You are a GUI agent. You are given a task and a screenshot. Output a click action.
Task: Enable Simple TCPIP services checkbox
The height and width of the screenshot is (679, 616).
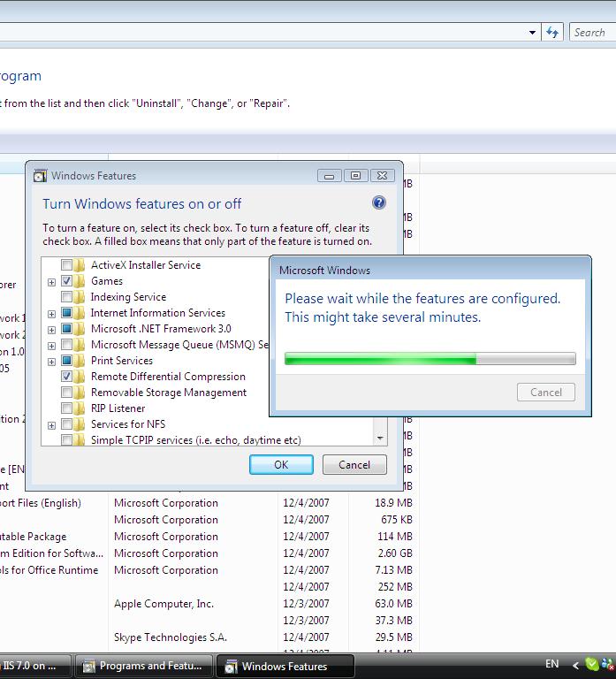coord(66,440)
